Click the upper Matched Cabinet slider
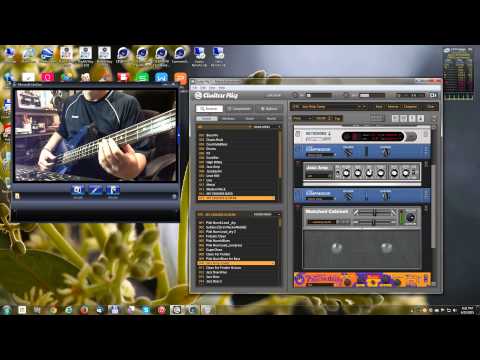The width and height of the screenshot is (480, 360). tap(375, 212)
